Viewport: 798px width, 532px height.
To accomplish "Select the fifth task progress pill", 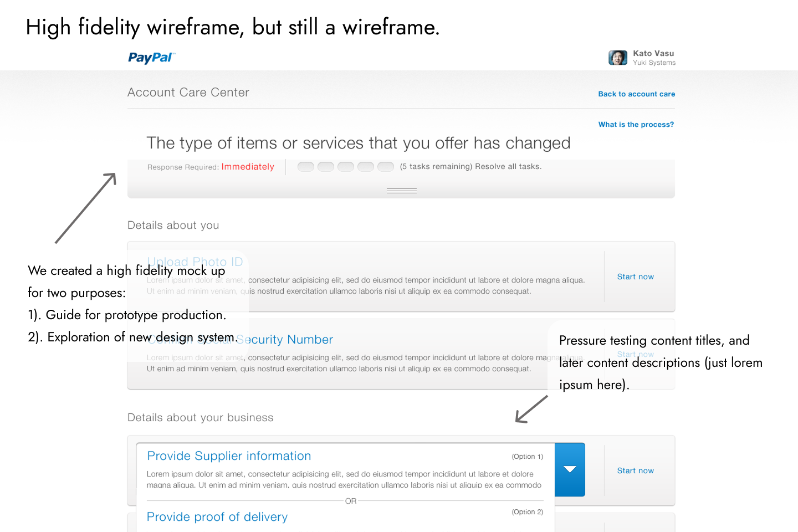I will pyautogui.click(x=386, y=167).
